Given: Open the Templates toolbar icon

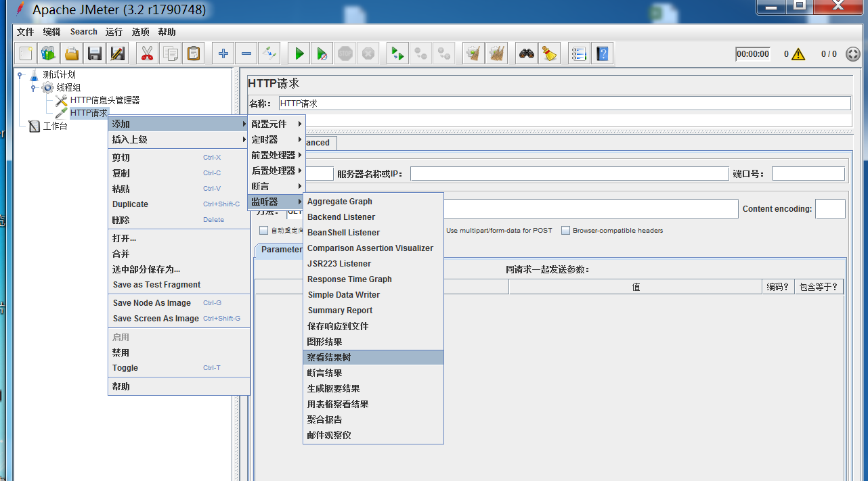Looking at the screenshot, I should pyautogui.click(x=49, y=53).
